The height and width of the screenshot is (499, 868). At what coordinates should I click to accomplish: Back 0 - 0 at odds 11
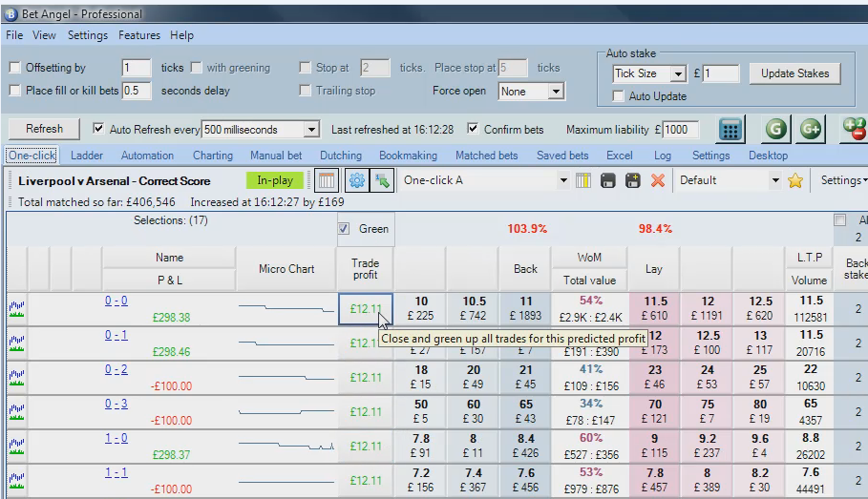pyautogui.click(x=526, y=309)
